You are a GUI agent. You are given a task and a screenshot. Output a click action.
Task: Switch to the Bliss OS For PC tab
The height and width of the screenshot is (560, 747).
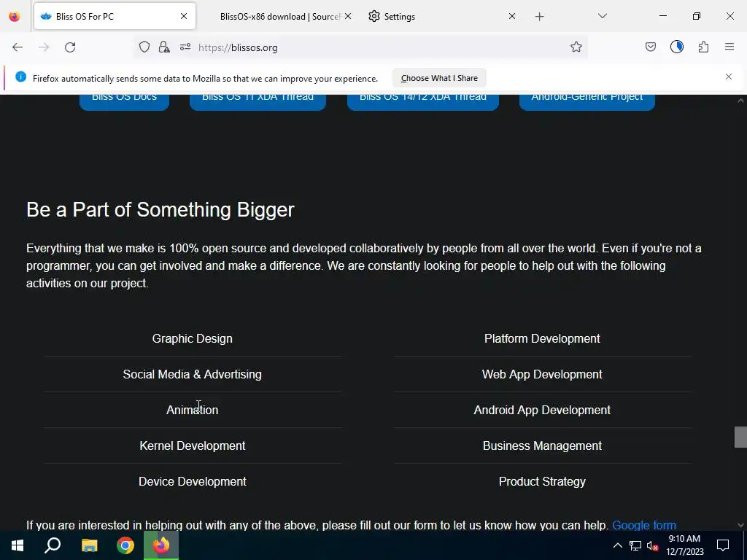click(x=115, y=17)
